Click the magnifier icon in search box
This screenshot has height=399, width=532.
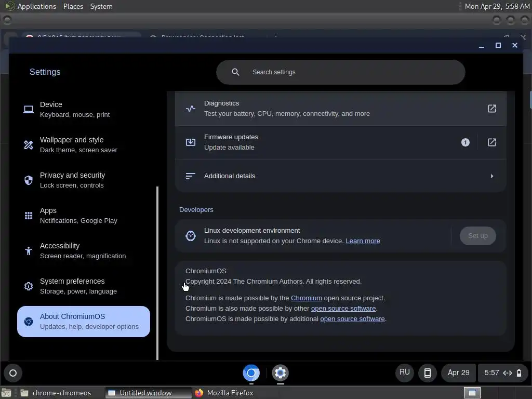tap(235, 72)
